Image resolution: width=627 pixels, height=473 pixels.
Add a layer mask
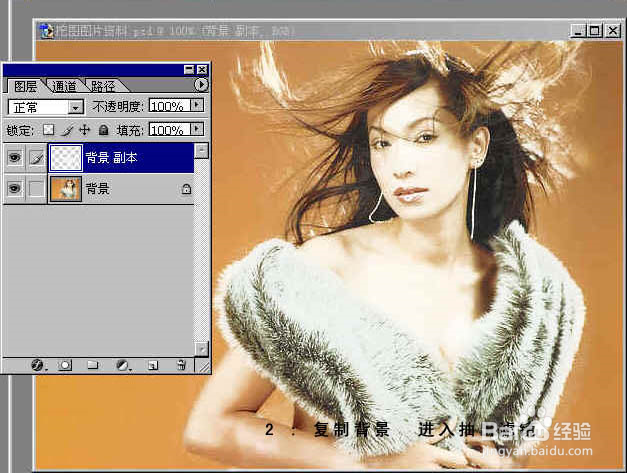click(64, 365)
